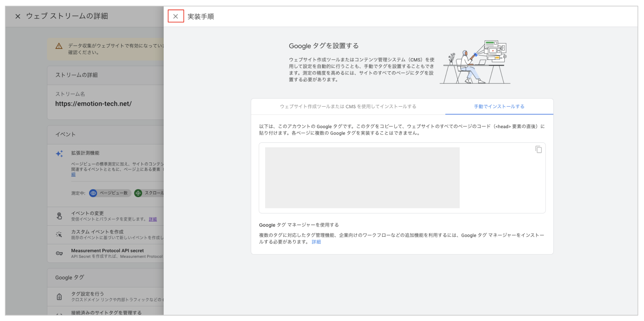Image resolution: width=644 pixels, height=321 pixels.
Task: Open タグ設定を行う row
Action: click(x=106, y=296)
